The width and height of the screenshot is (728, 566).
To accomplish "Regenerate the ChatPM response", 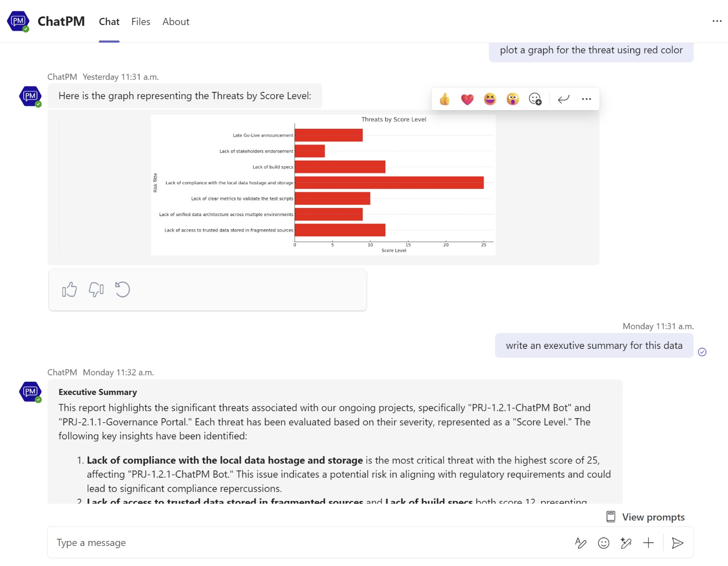I will 122,289.
